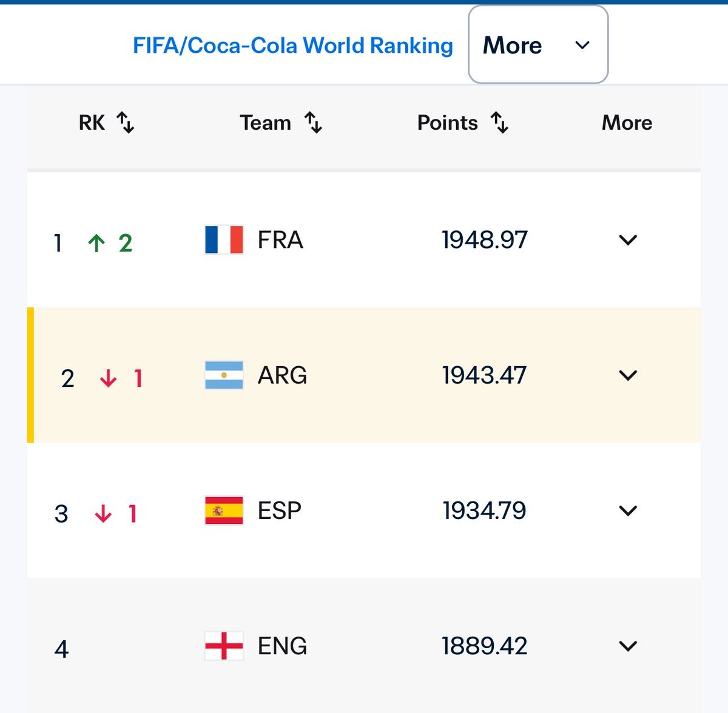Screen dimensions: 728x713
Task: Click the Points column header label
Action: (x=448, y=122)
